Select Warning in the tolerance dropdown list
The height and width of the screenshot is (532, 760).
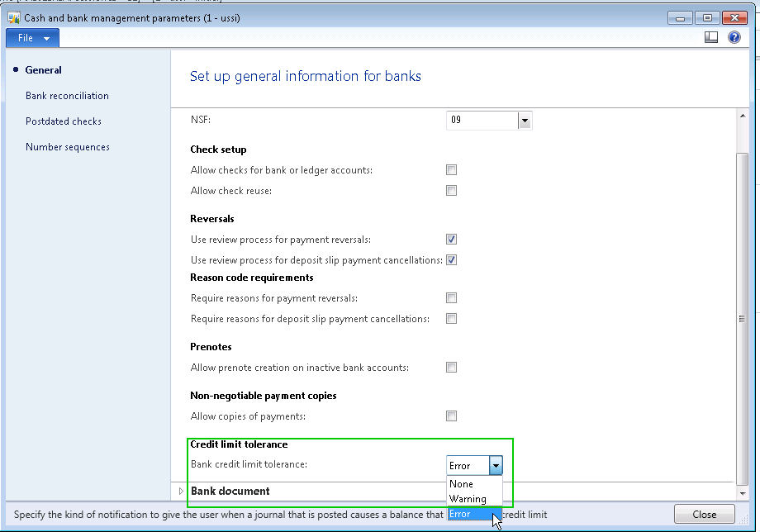point(468,499)
